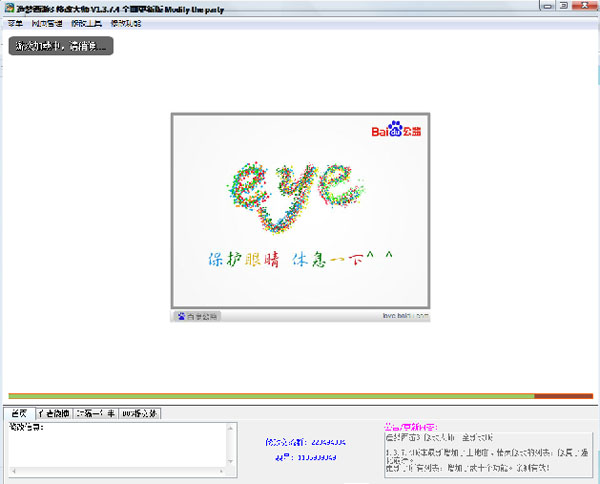Click the eye protection banner image
This screenshot has height=484, width=600.
coord(300,211)
